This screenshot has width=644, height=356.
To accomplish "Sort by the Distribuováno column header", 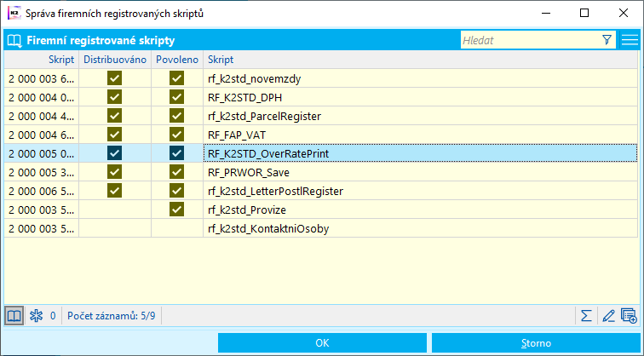I will [115, 60].
